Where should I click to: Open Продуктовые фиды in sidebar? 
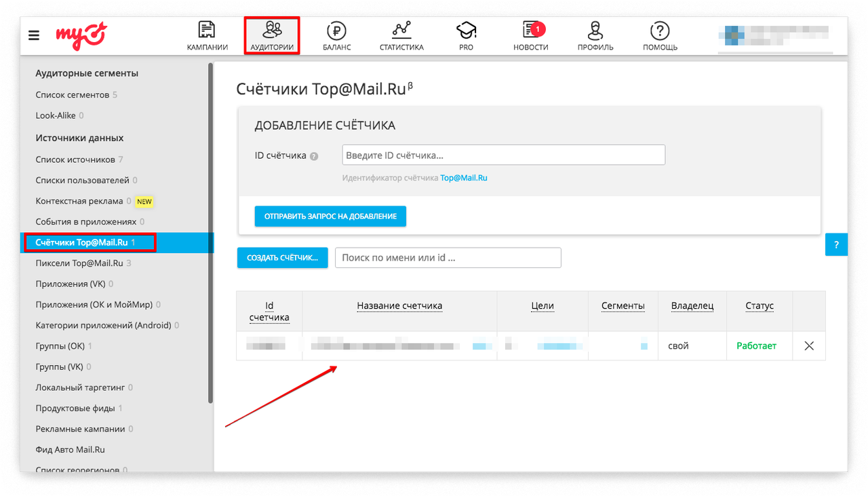point(79,408)
